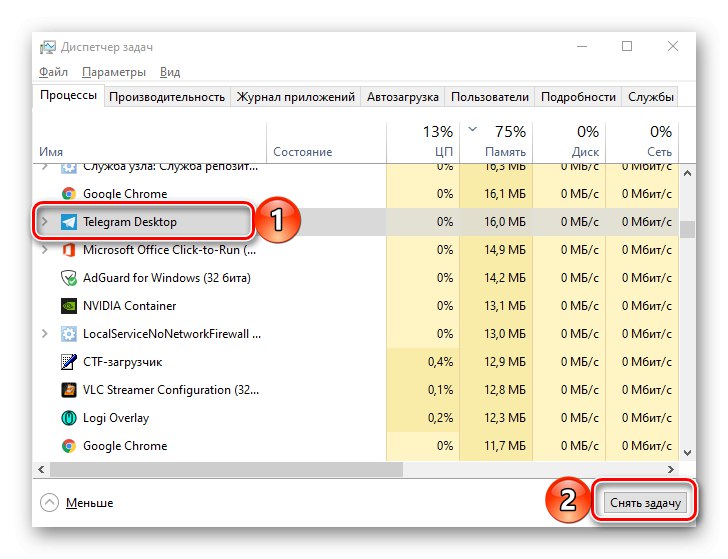Sort by the Диск column header
The width and height of the screenshot is (728, 559).
(x=569, y=142)
